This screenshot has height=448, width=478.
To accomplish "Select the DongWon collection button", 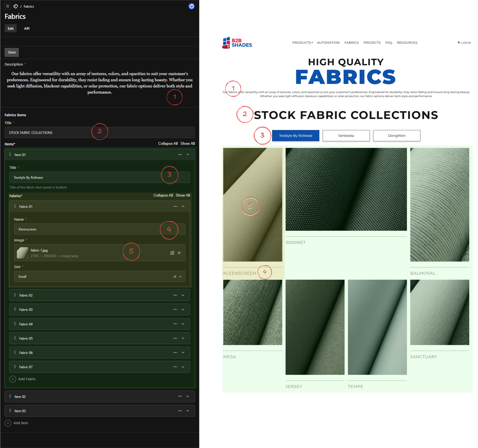I will tap(397, 136).
